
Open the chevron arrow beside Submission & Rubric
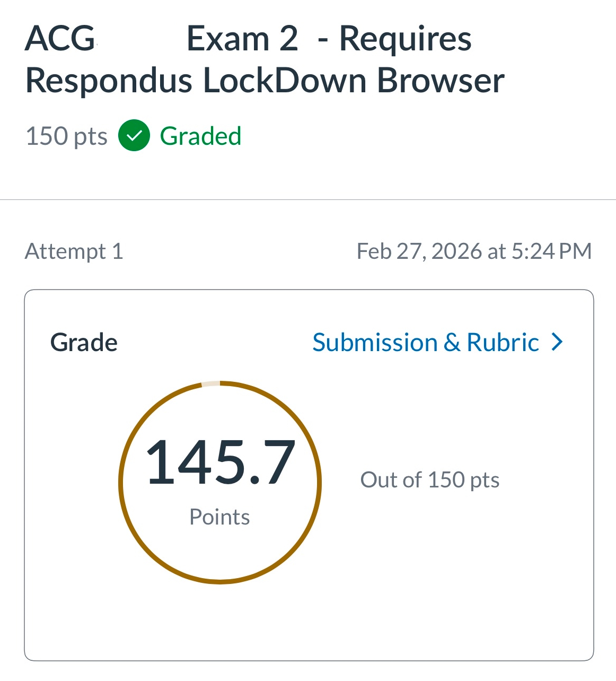[x=557, y=342]
